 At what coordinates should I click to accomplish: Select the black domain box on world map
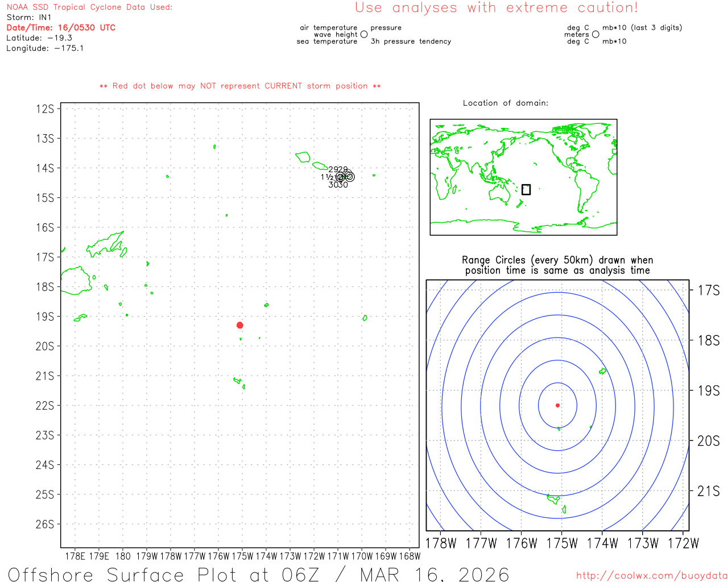[x=526, y=189]
